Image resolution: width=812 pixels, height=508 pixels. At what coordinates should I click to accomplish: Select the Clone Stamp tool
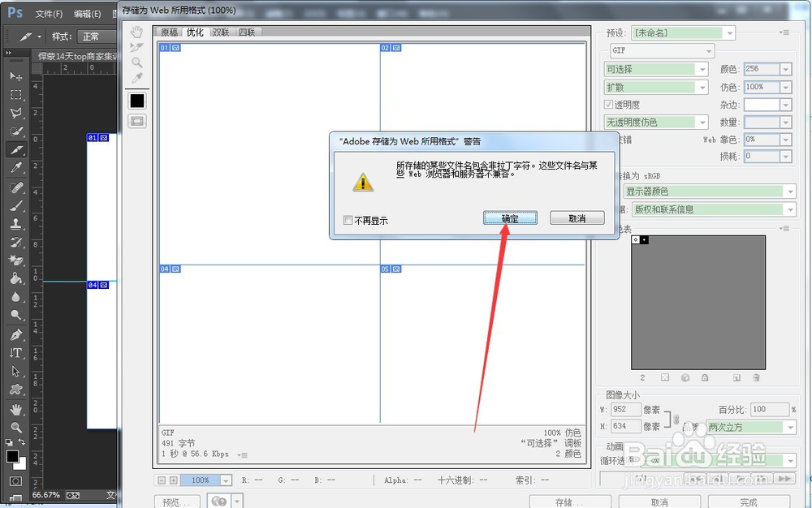(x=16, y=223)
